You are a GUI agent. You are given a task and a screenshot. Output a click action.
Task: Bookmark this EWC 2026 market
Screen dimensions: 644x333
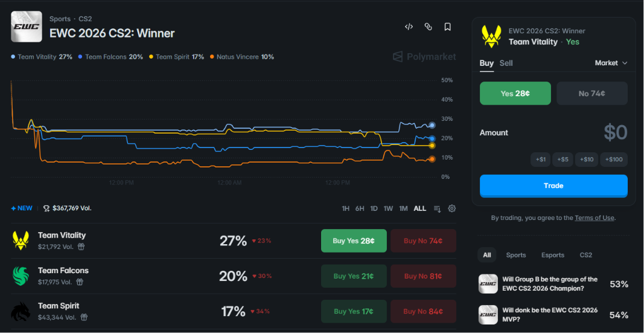[x=448, y=27]
